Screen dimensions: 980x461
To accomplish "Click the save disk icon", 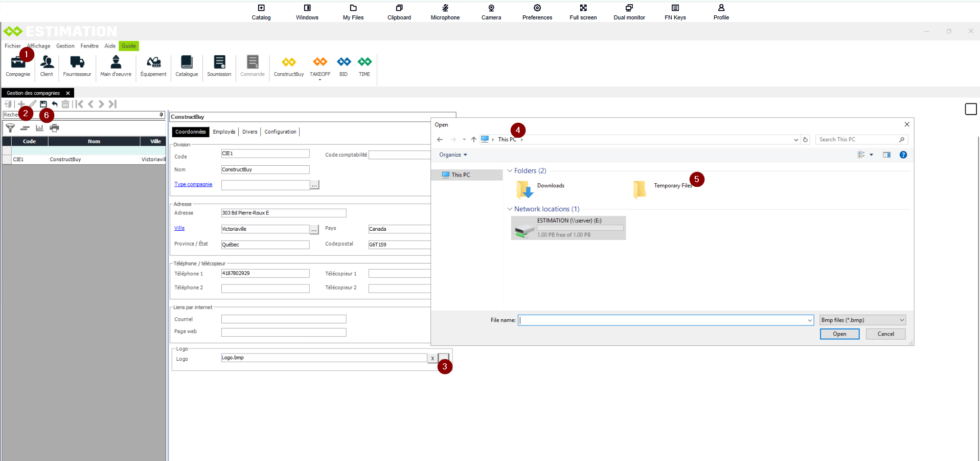I will (43, 104).
